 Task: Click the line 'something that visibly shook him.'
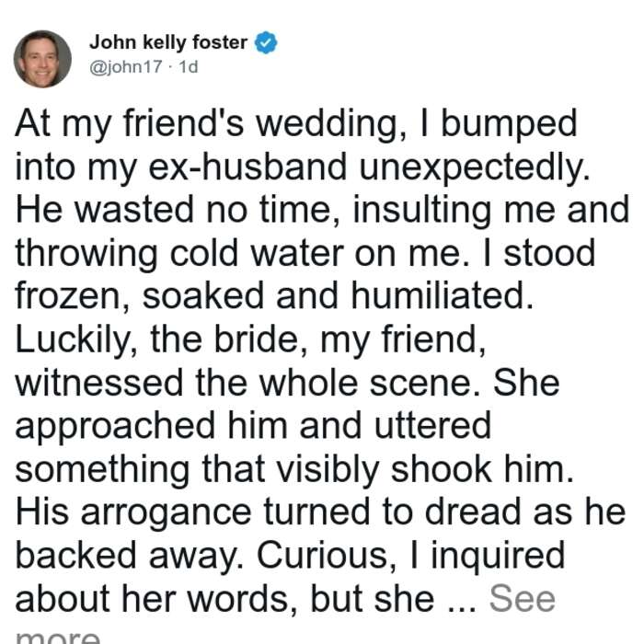tap(294, 469)
